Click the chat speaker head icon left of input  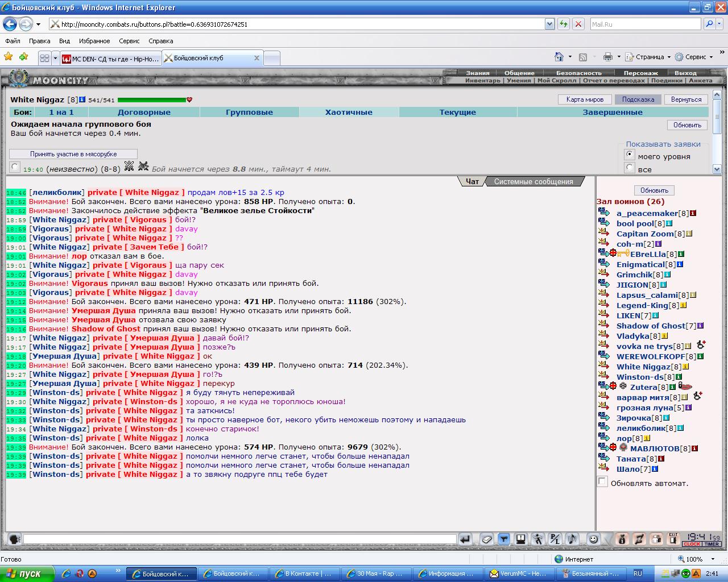click(x=14, y=539)
